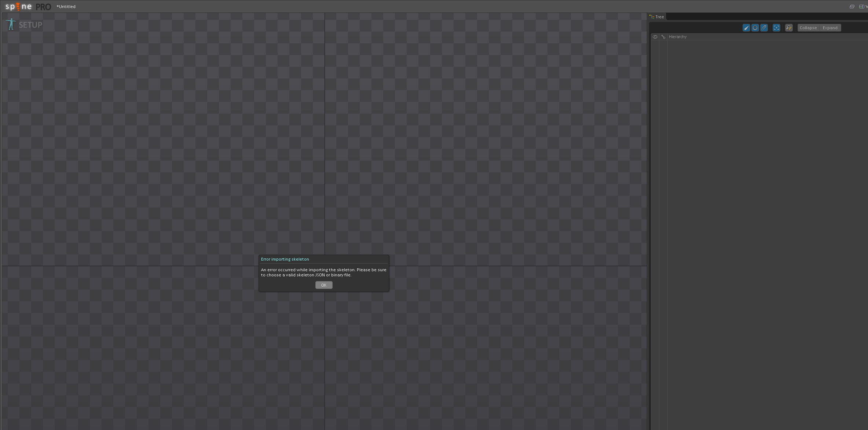868x430 pixels.
Task: Toggle the attachments paperclip filter
Action: coord(763,28)
